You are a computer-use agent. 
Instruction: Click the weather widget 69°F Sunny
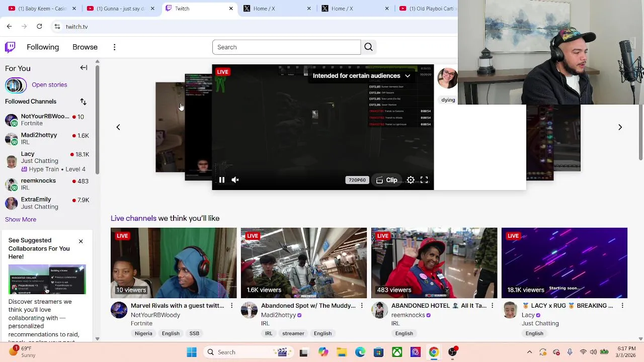tap(22, 352)
